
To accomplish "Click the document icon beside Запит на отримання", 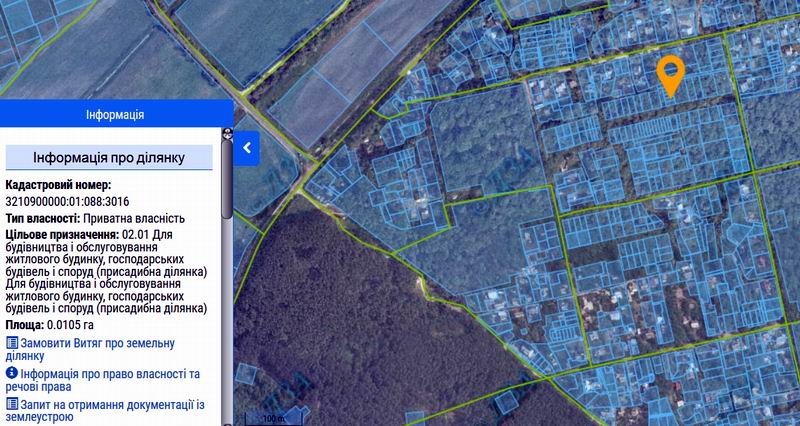I will point(12,403).
